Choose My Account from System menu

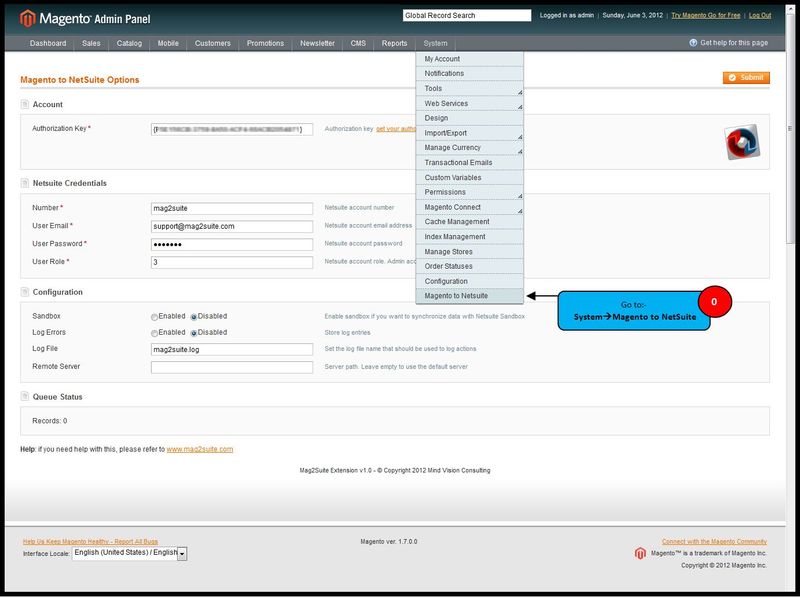469,59
